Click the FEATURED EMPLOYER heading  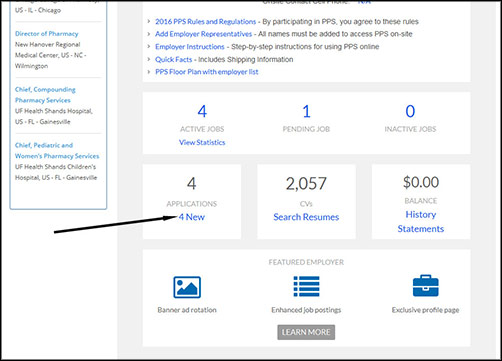[306, 262]
